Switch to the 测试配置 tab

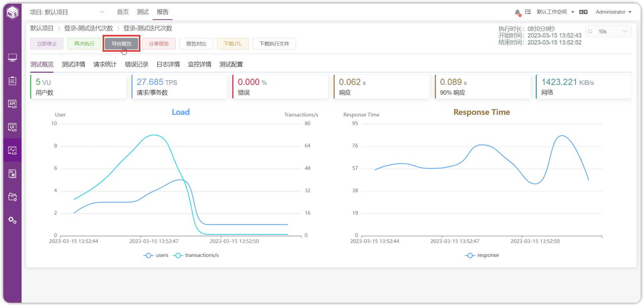click(x=231, y=64)
